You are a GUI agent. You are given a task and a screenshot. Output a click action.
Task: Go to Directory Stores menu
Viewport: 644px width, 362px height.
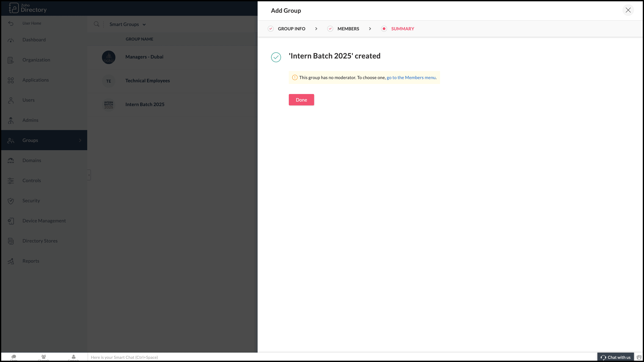tap(40, 241)
